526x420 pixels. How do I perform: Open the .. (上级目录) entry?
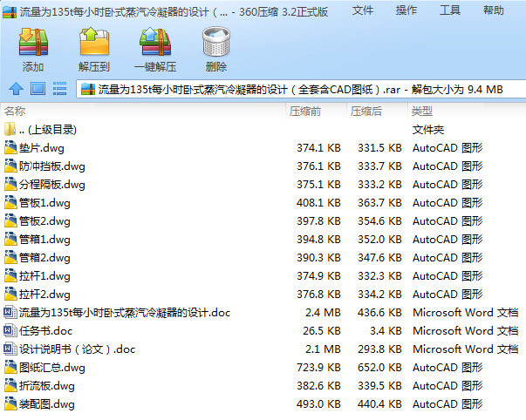click(48, 129)
